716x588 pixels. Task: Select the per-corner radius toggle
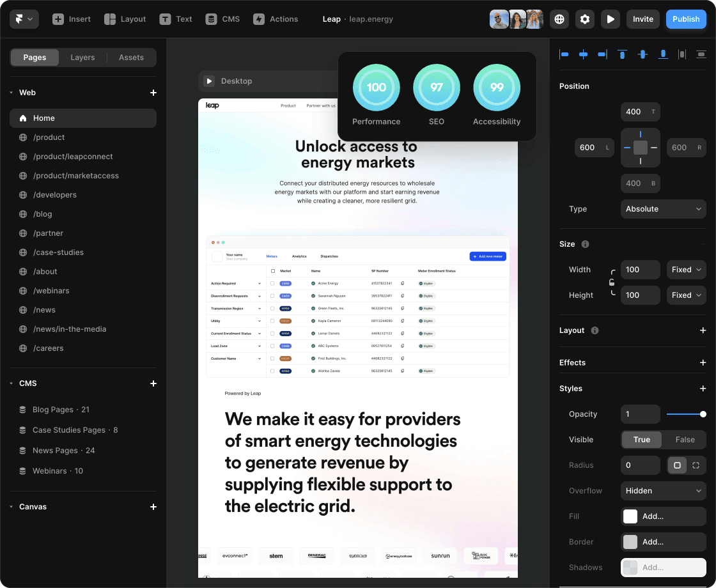tap(696, 465)
